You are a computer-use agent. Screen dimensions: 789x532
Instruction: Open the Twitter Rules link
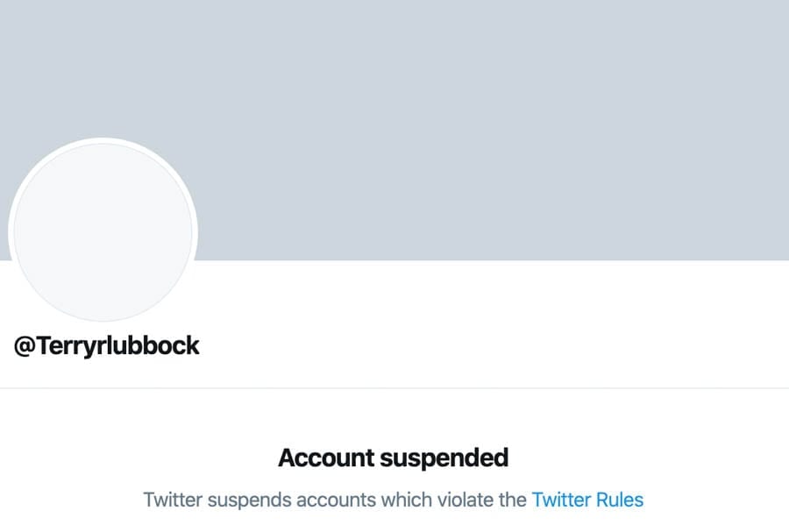coord(587,500)
